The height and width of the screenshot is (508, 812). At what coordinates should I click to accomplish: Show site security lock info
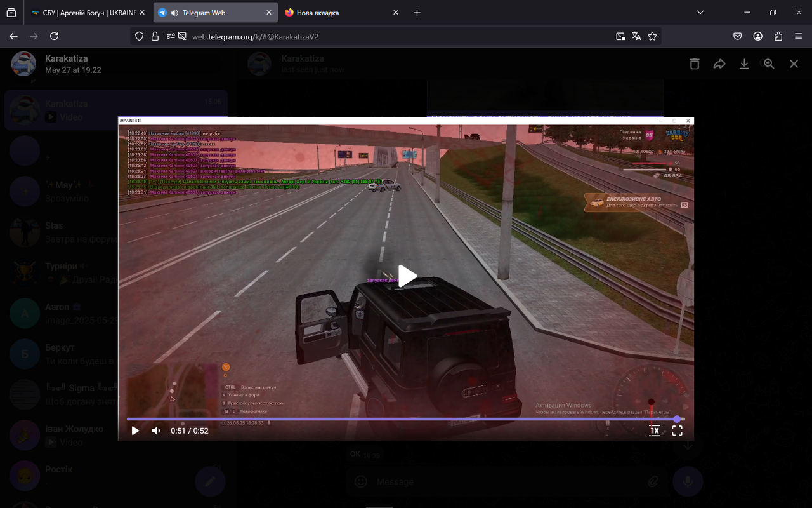click(155, 36)
